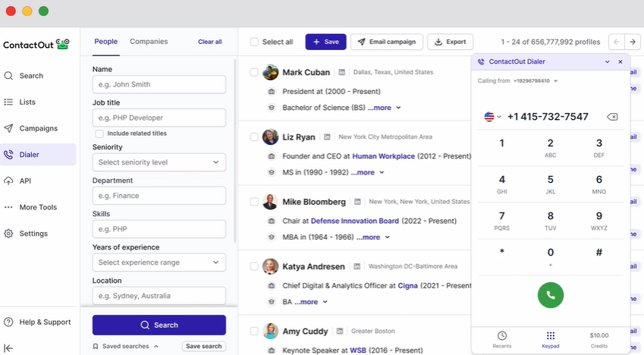Go to previous results page arrow
644x355 pixels.
(616, 42)
